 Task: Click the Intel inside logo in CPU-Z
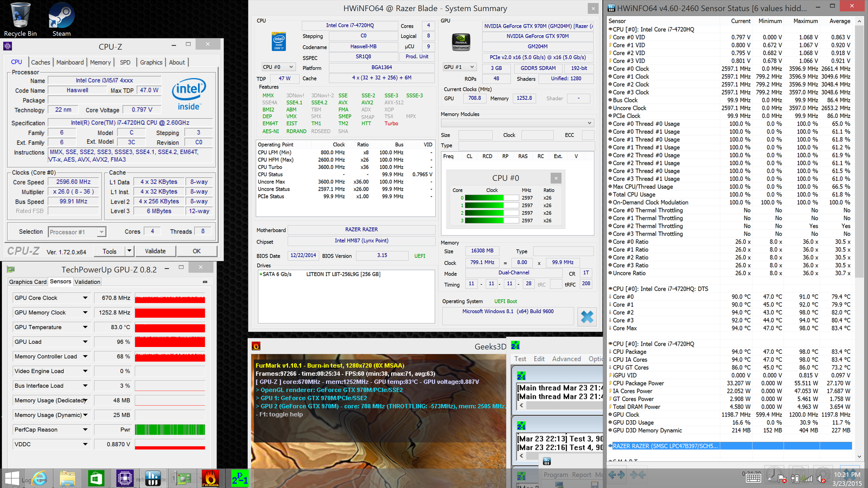pyautogui.click(x=189, y=94)
